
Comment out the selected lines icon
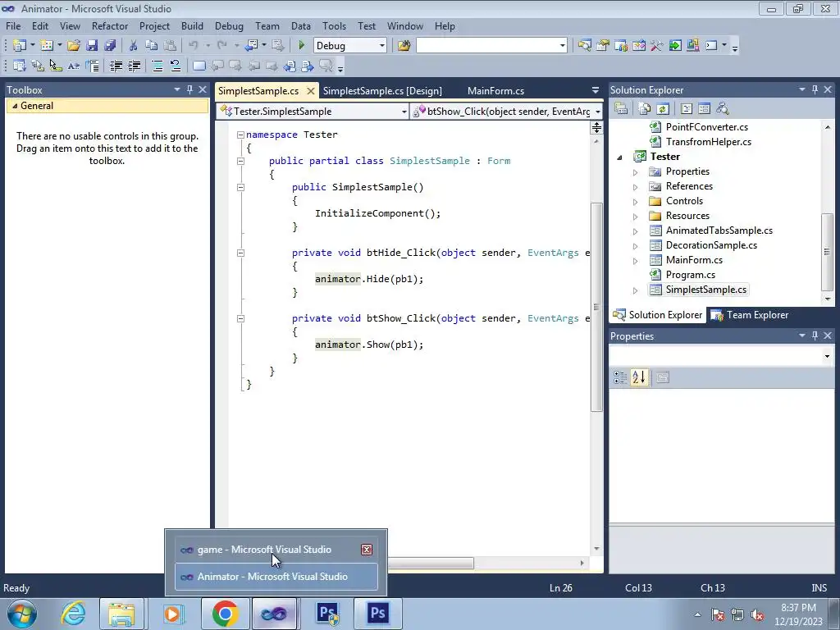tap(157, 66)
